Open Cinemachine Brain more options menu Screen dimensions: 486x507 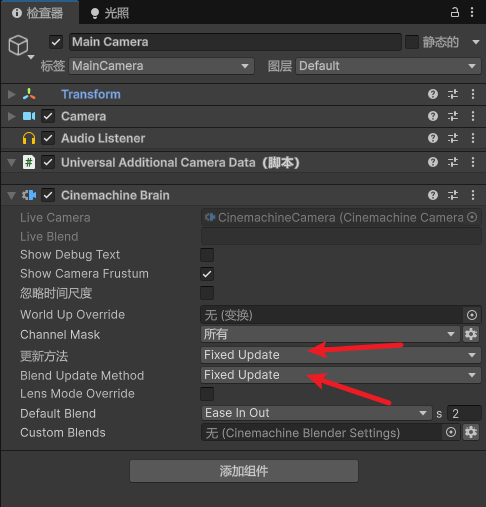coord(473,195)
